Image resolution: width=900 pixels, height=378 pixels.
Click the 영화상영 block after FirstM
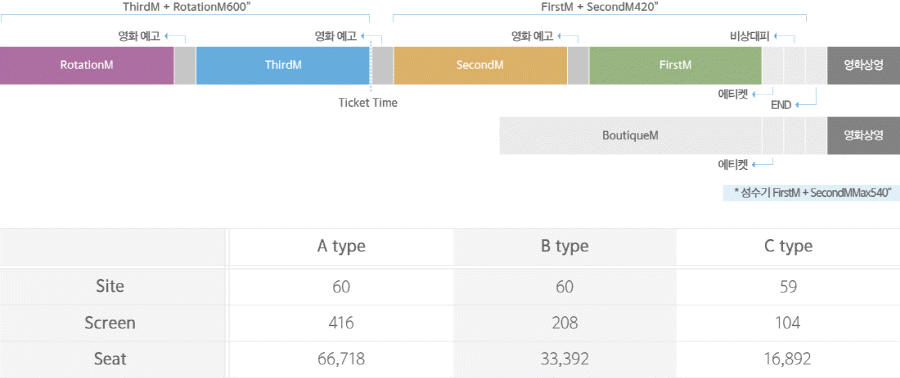[x=863, y=65]
